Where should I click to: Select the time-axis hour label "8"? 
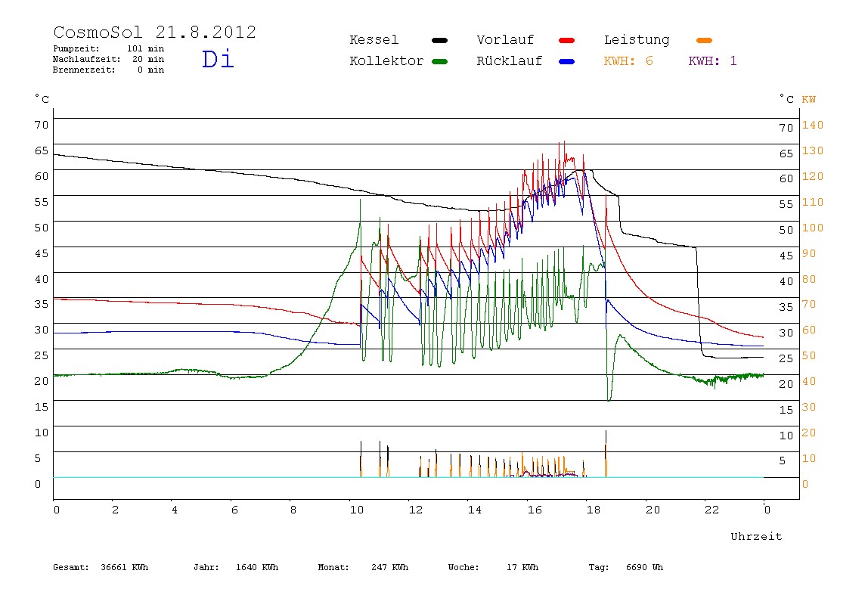click(x=293, y=510)
